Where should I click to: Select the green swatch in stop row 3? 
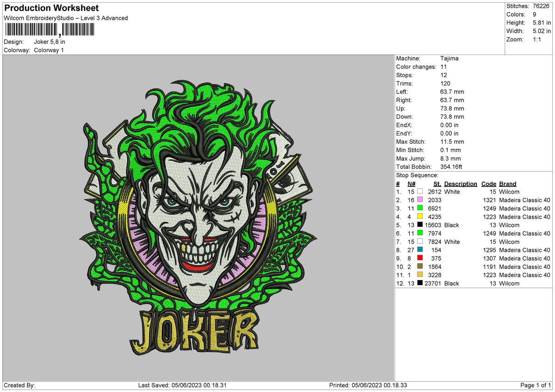tap(420, 208)
